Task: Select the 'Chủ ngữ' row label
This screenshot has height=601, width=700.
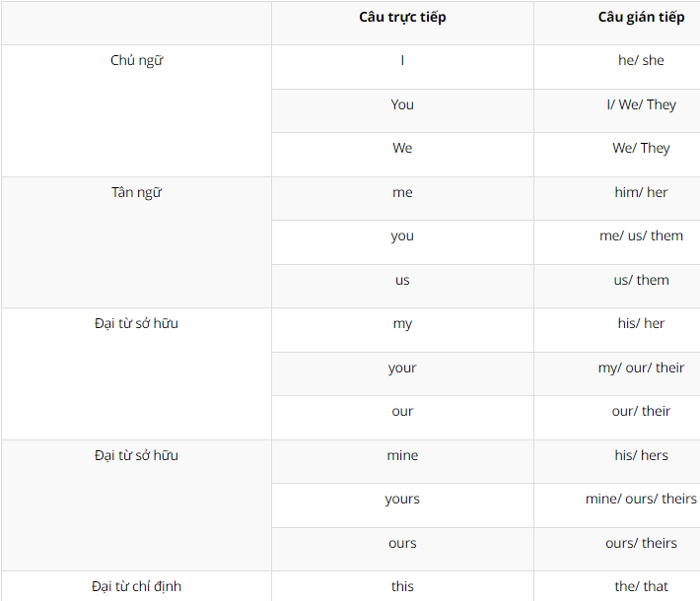Action: tap(136, 61)
